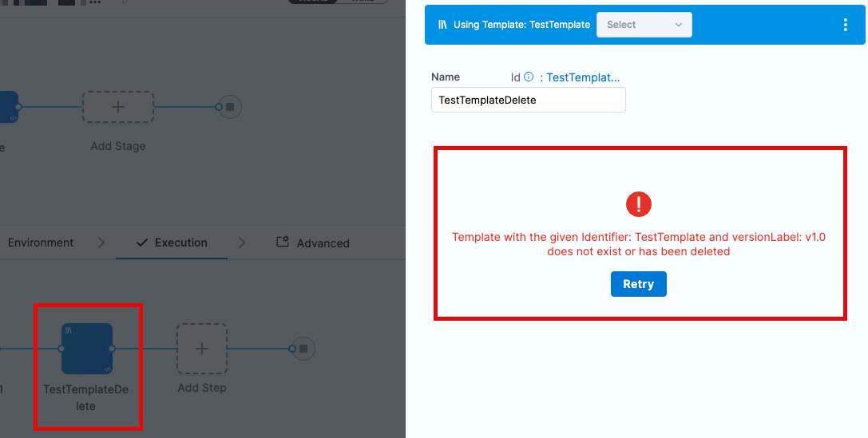Click the chevron between Environment and Execution

(x=101, y=243)
